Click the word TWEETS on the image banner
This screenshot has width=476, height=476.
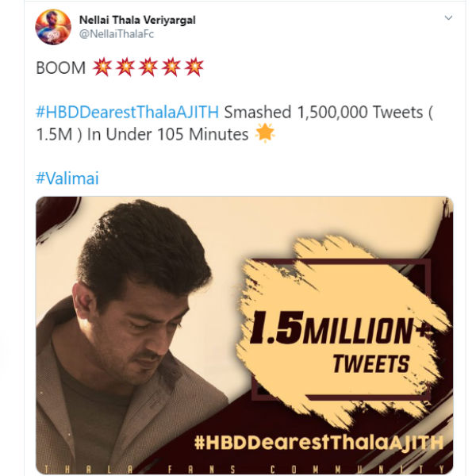point(370,364)
